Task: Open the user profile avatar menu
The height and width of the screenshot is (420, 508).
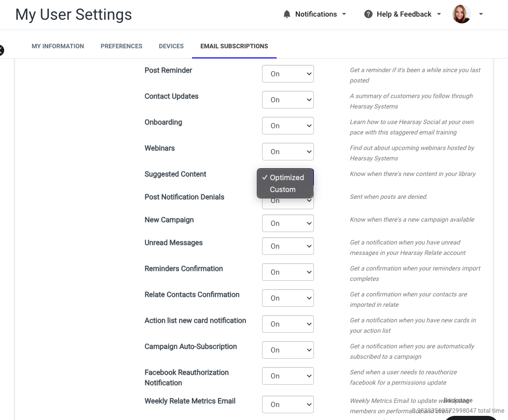Action: point(461,14)
